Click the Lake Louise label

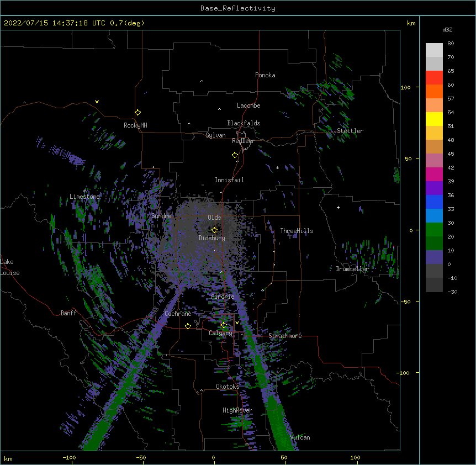[10, 267]
